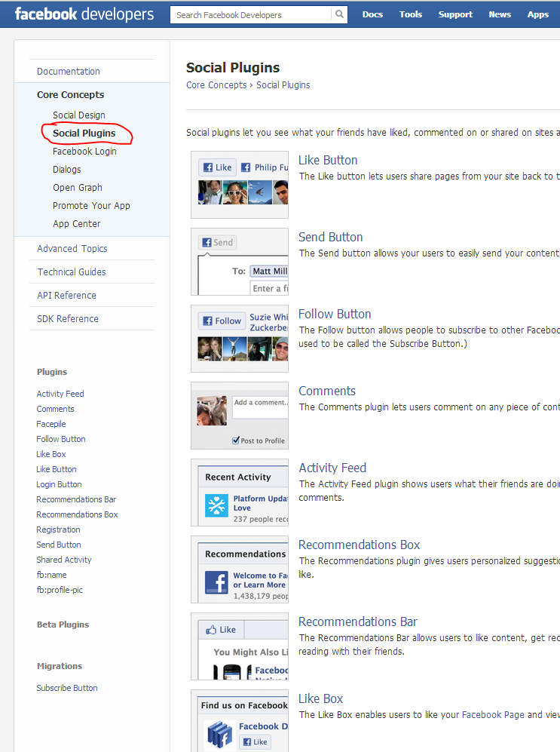
Task: Open Like Button in Plugins list
Action: 57,469
